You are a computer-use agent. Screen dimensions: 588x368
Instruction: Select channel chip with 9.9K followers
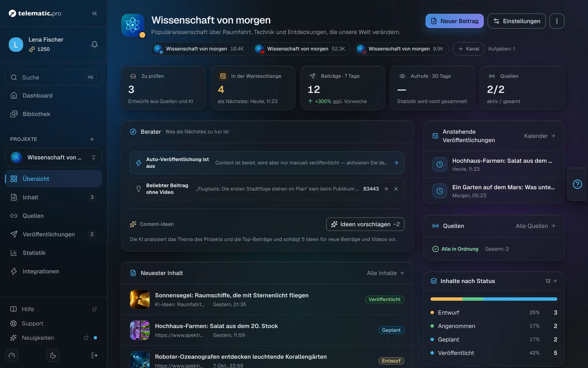coord(401,49)
